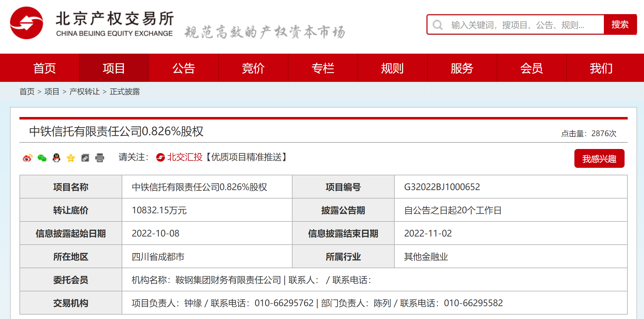The image size is (644, 319).
Task: Click the magnifier icon in search box
Action: (438, 25)
